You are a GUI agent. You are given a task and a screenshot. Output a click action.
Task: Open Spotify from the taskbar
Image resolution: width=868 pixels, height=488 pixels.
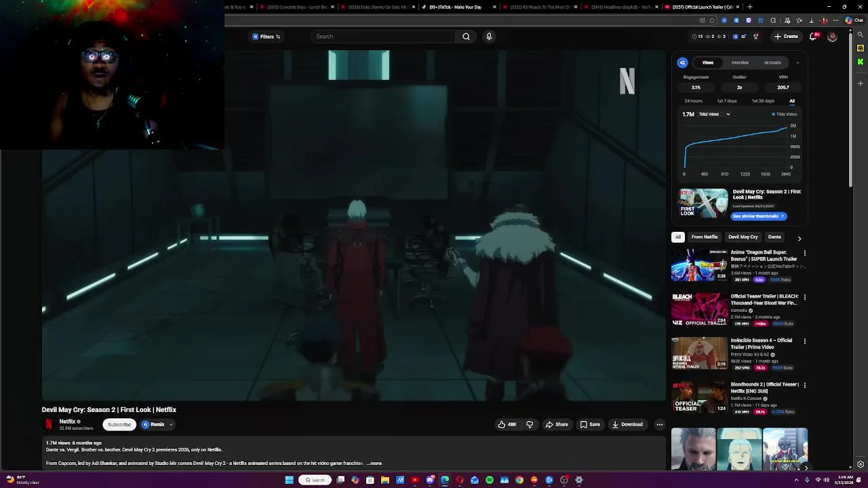point(490,480)
